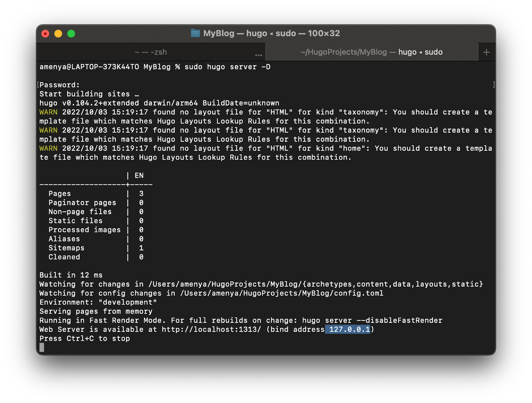Screen dimensions: 532x403
Task: Click the 'Start building sites …' line
Action: click(89, 94)
